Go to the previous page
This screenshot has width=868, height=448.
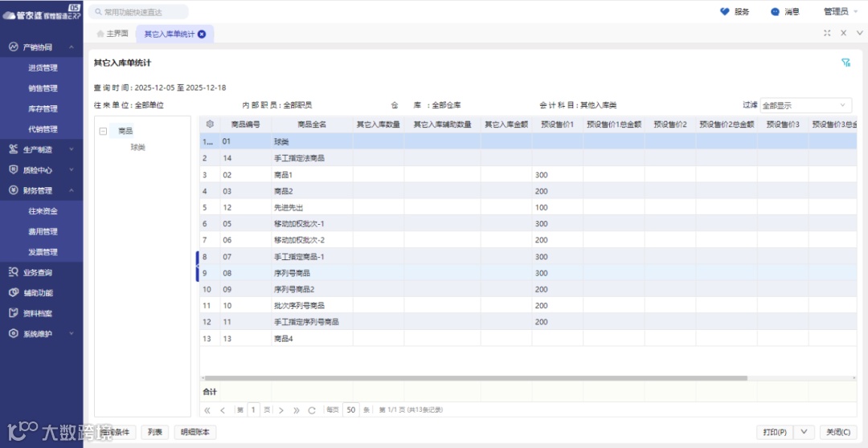coord(223,410)
